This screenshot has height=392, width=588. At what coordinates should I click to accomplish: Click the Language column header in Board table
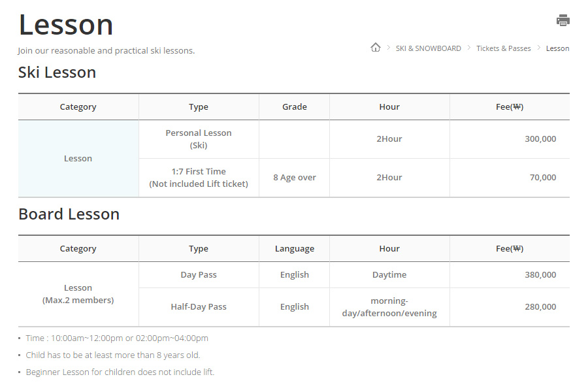coord(294,249)
